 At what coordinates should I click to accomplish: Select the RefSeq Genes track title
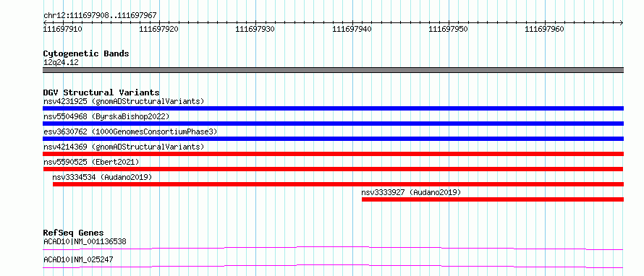73,233
